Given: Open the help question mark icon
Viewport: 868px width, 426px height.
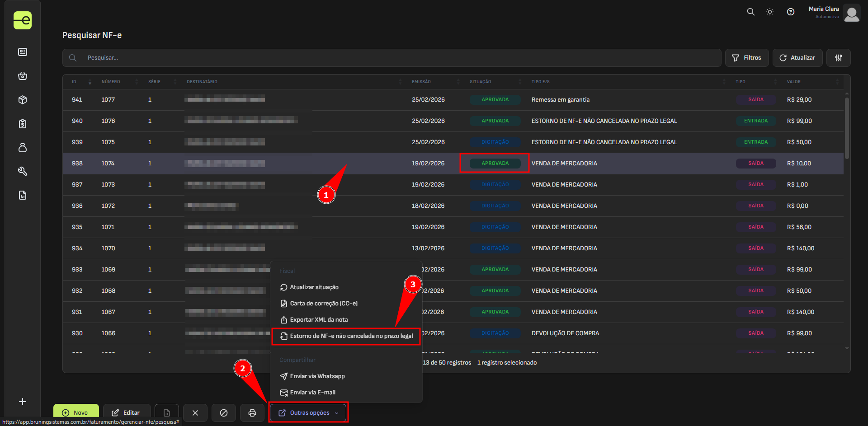Looking at the screenshot, I should pos(791,12).
